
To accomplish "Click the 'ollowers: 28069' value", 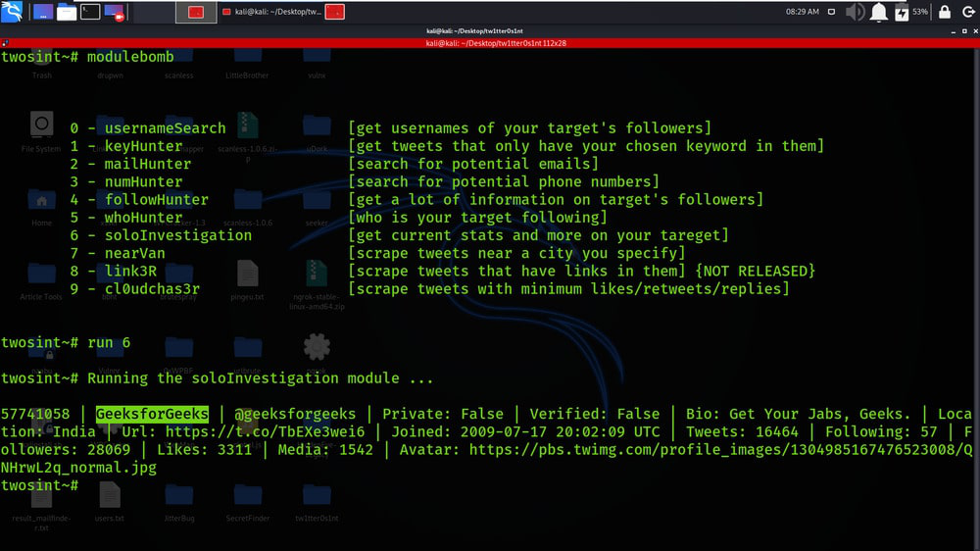I will click(66, 450).
